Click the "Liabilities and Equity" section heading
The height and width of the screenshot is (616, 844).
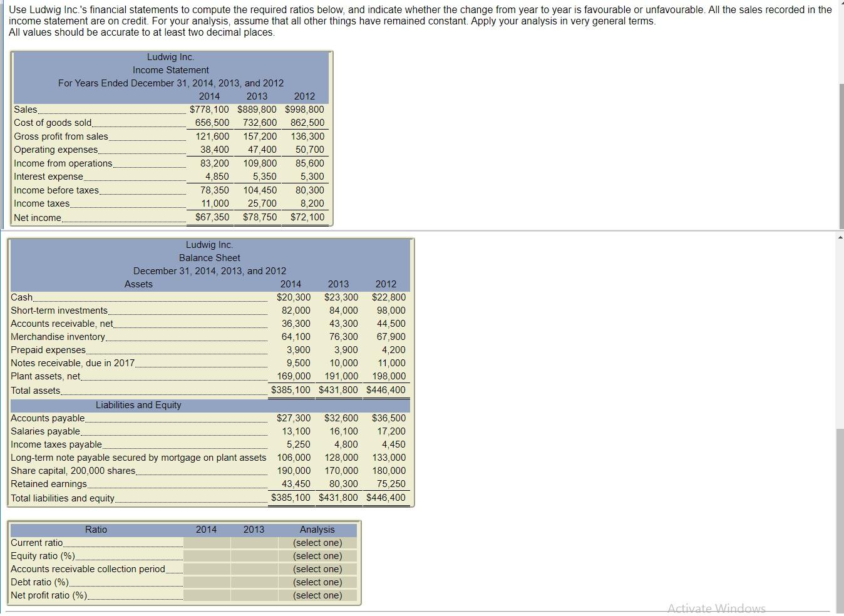138,405
